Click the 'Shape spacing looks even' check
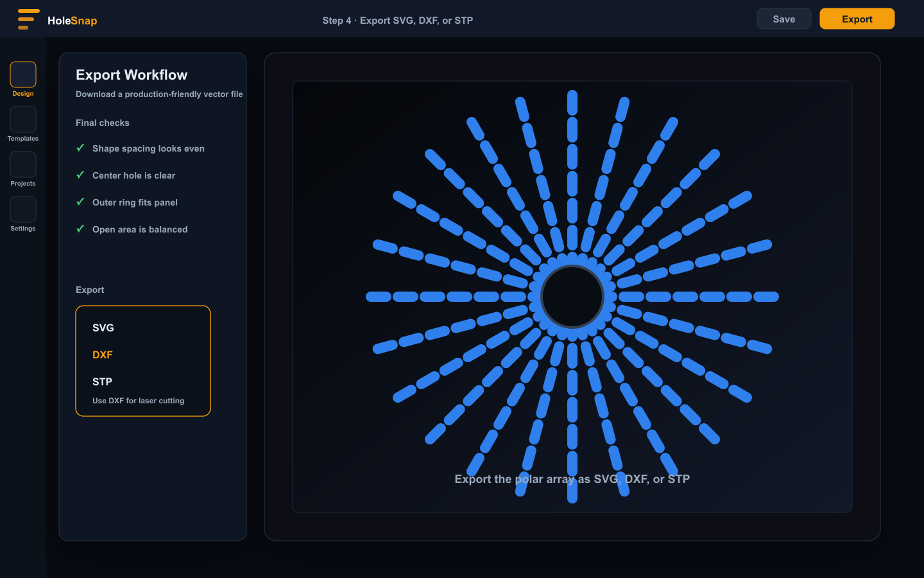 pyautogui.click(x=141, y=148)
